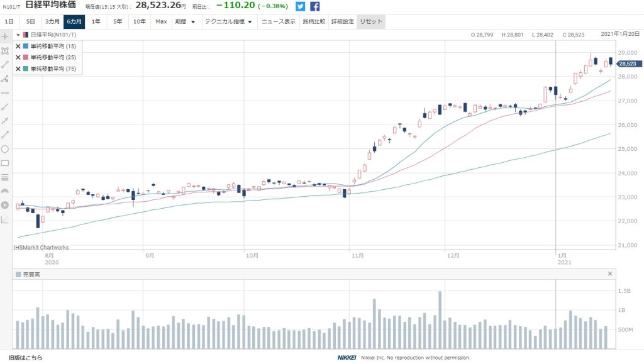
Task: Share the chart on Facebook
Action: [x=315, y=6]
